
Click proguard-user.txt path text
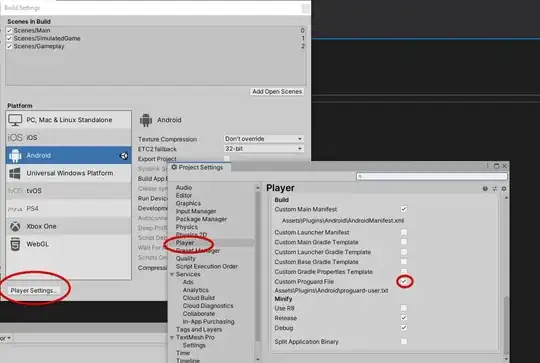pos(331,291)
